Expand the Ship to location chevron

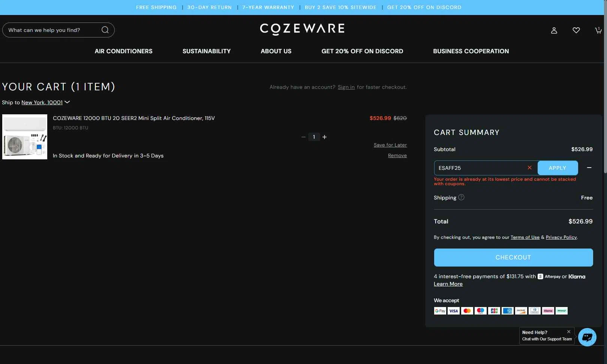[67, 102]
